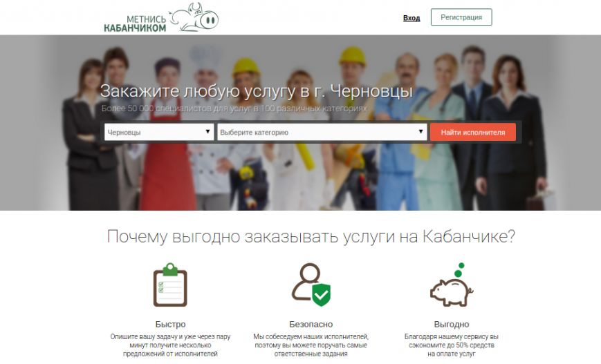Screen dimensions: 601x364
Task: Click the Регистрация button
Action: pyautogui.click(x=461, y=17)
